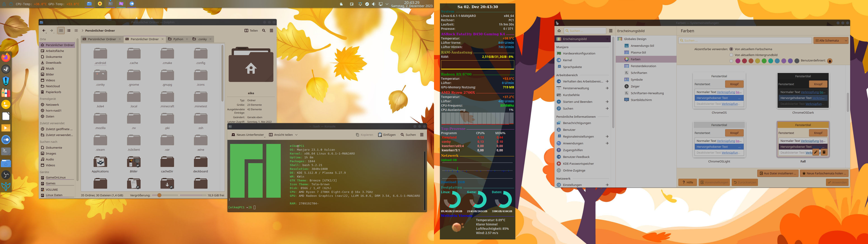Enable the Von aktuellem Farbschema option
868x244 pixels.
click(731, 49)
